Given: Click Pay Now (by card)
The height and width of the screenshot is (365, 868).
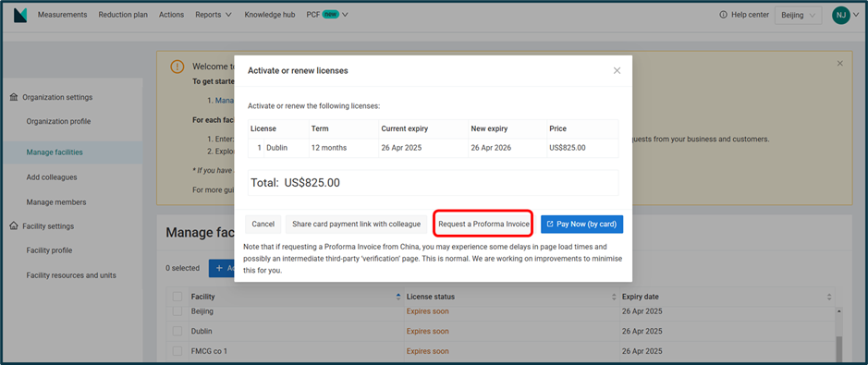Looking at the screenshot, I should pyautogui.click(x=581, y=225).
